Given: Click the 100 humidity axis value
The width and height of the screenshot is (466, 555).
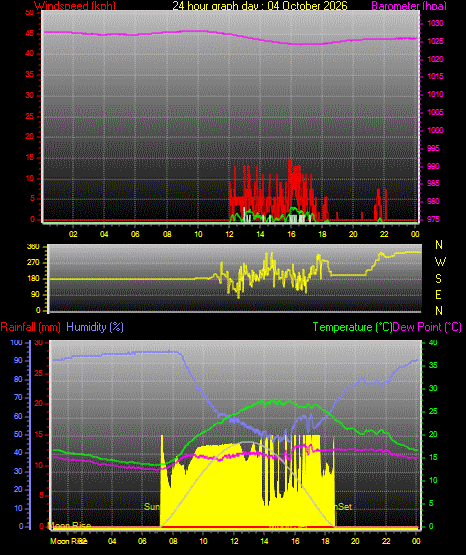Looking at the screenshot, I should point(16,343).
